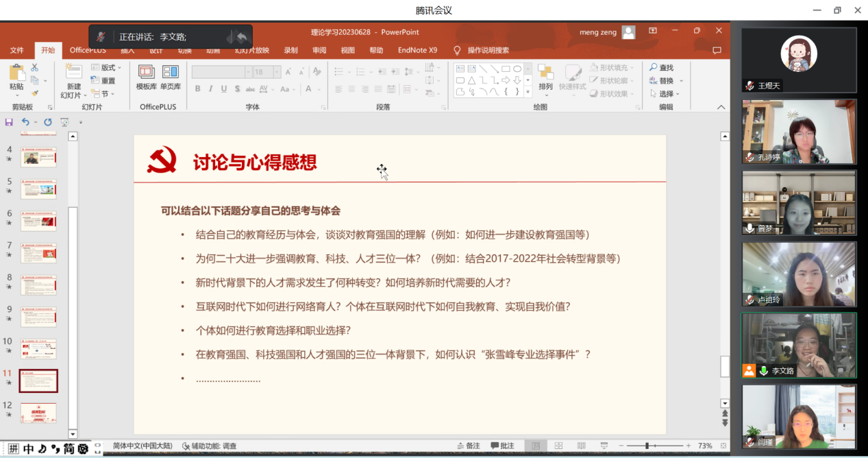The width and height of the screenshot is (868, 458).
Task: Toggle the 批注 comments pane
Action: click(501, 446)
